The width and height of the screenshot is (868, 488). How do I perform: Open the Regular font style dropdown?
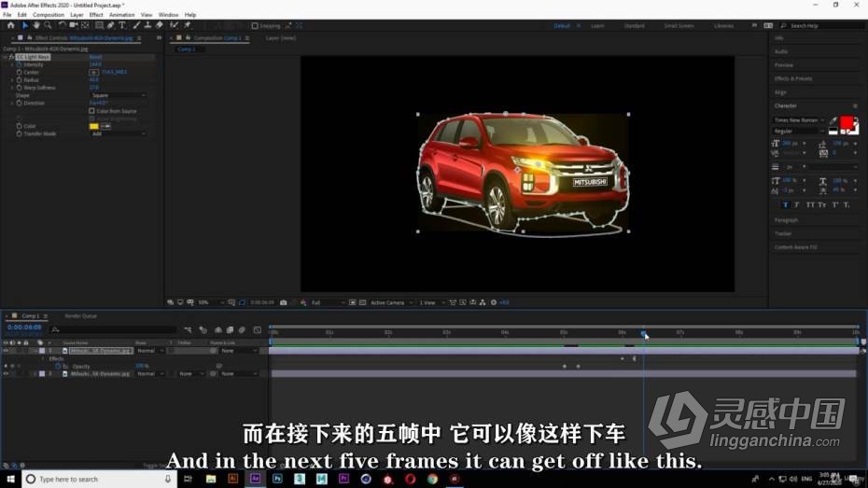pyautogui.click(x=799, y=132)
